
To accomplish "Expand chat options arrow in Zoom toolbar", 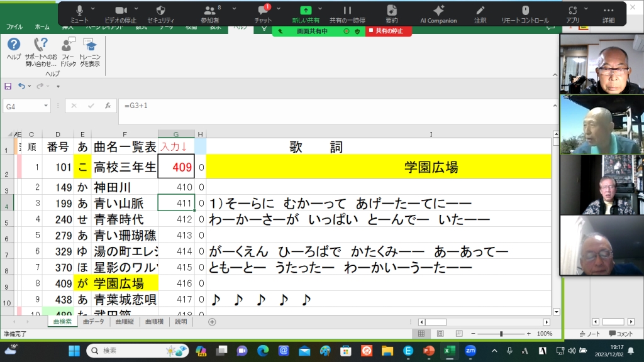I will (x=279, y=9).
